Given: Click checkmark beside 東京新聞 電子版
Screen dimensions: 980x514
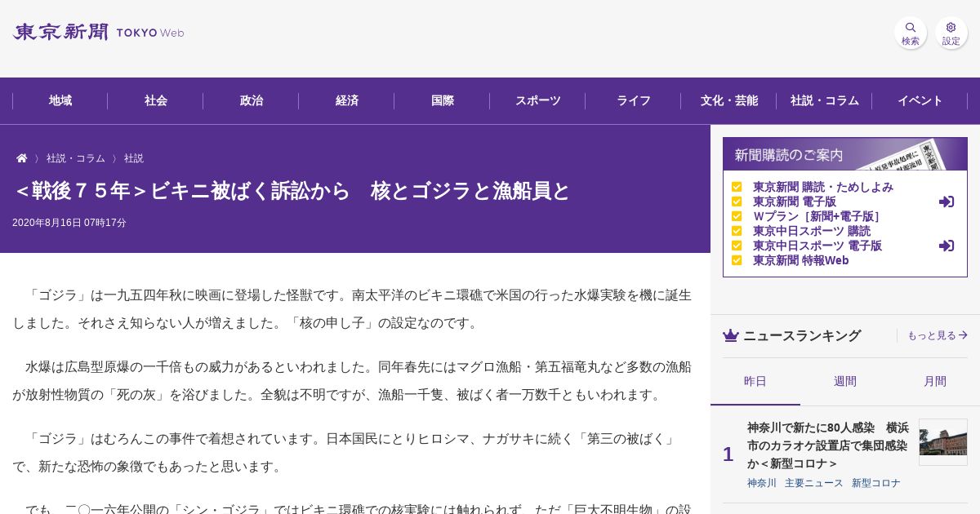Looking at the screenshot, I should click(737, 202).
